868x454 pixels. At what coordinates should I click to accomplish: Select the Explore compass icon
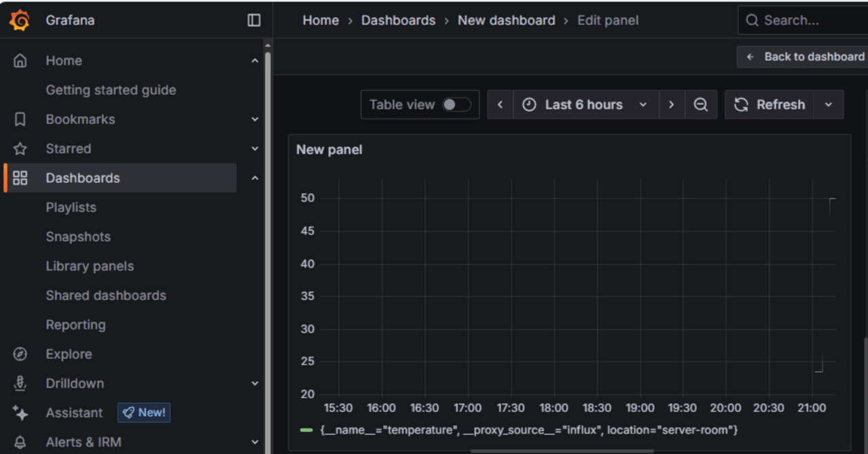(x=20, y=354)
